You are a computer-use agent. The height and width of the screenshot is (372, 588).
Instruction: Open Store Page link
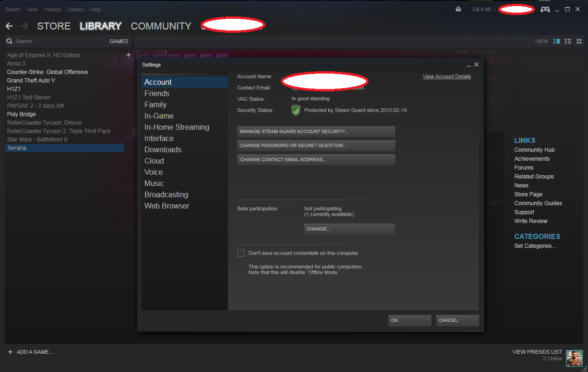[x=528, y=194]
